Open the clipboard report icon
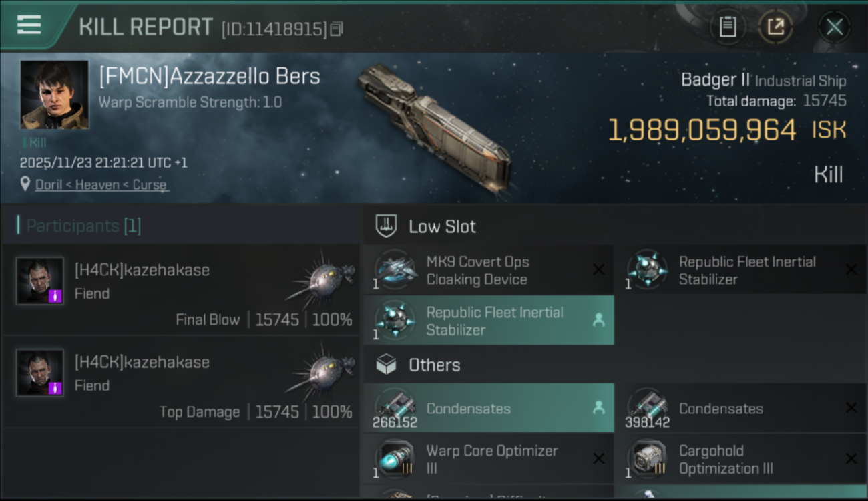The height and width of the screenshot is (501, 868). [727, 27]
